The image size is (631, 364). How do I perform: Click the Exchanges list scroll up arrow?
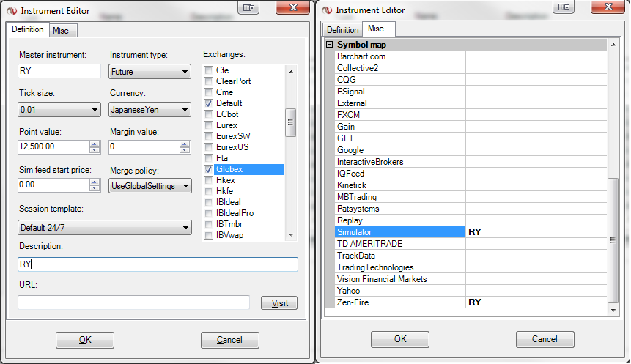(291, 72)
